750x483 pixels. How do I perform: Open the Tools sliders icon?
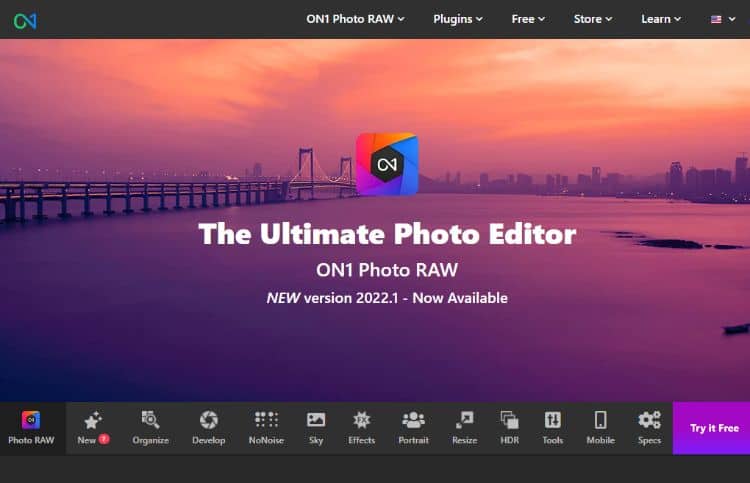tap(552, 420)
